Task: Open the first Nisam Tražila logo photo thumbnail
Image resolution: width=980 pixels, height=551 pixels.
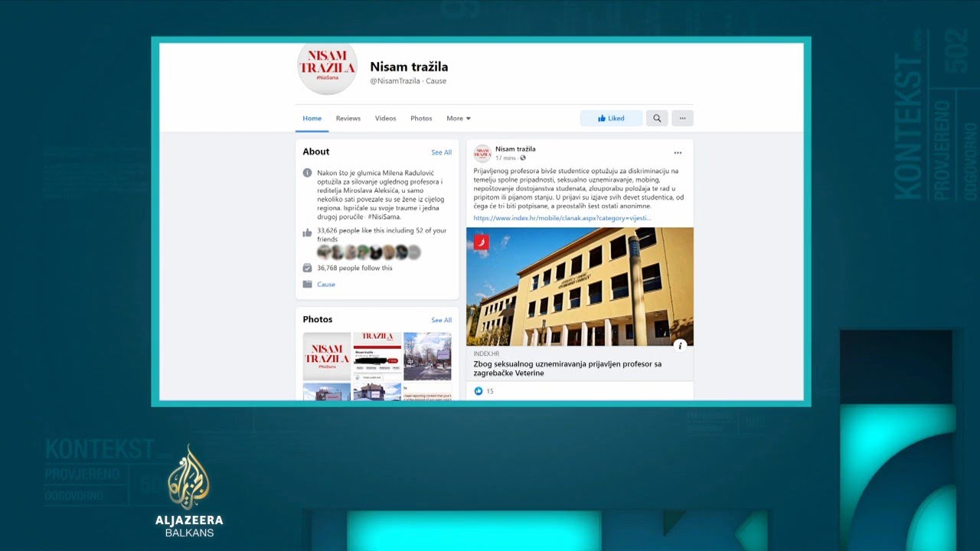Action: (327, 356)
